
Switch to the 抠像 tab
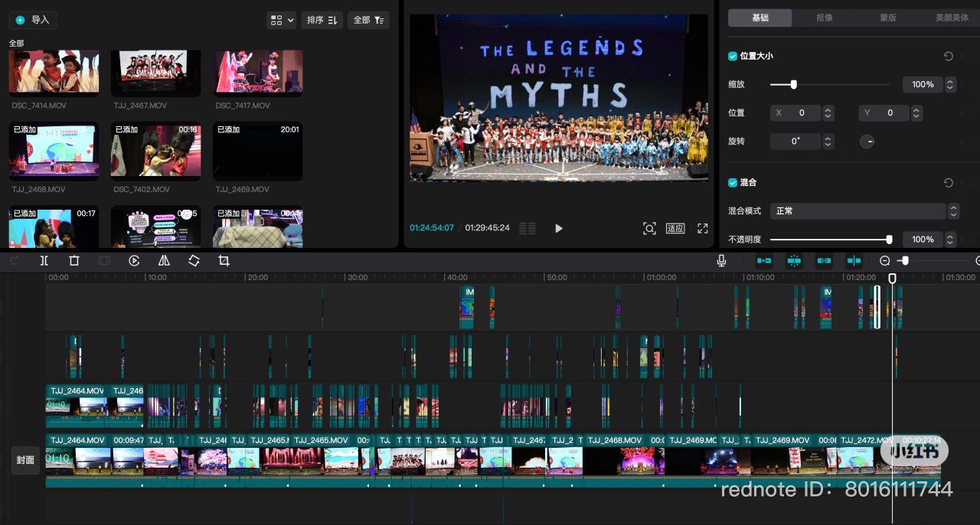coord(824,17)
